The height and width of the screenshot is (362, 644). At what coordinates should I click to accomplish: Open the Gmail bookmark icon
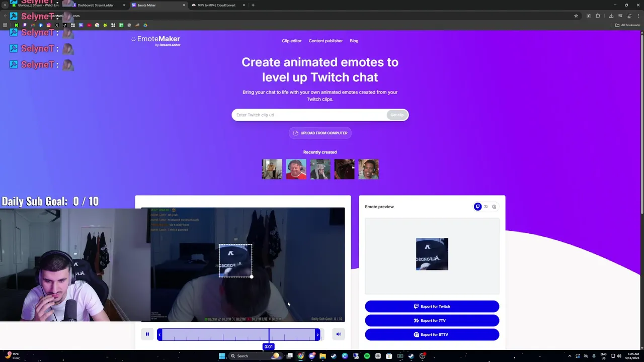pyautogui.click(x=33, y=25)
